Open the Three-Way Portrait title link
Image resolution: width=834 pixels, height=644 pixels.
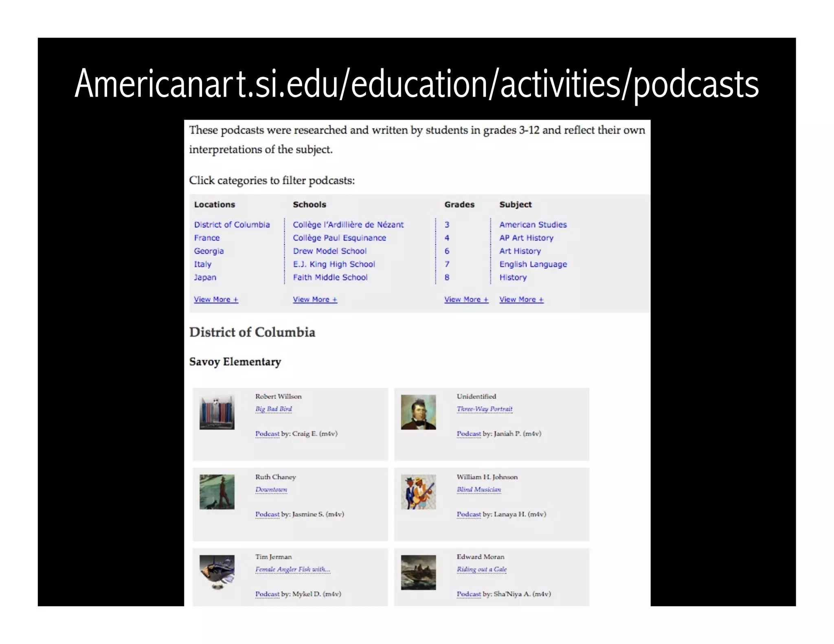[485, 409]
